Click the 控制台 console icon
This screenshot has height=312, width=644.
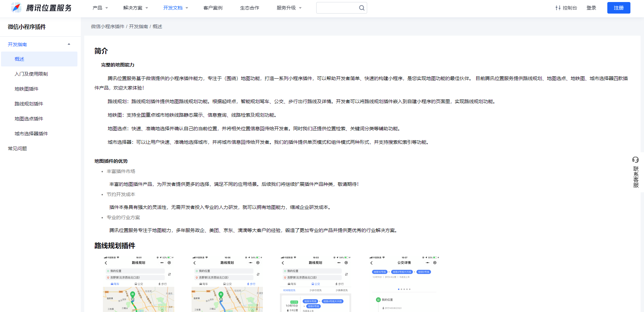(558, 8)
